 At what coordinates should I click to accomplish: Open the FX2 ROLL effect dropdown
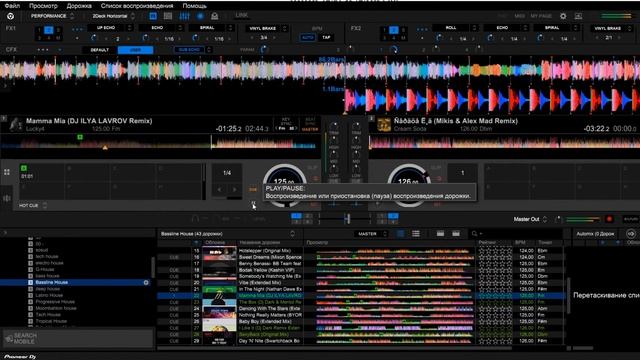455,28
